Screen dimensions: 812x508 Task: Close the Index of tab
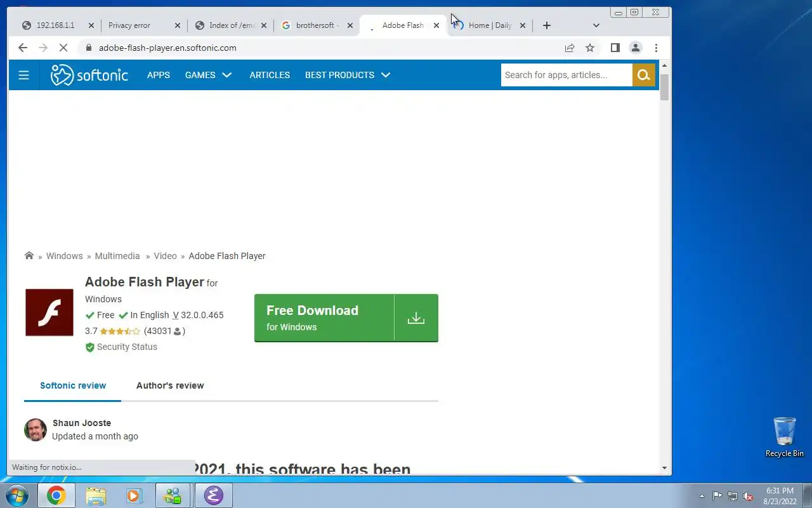(264, 25)
